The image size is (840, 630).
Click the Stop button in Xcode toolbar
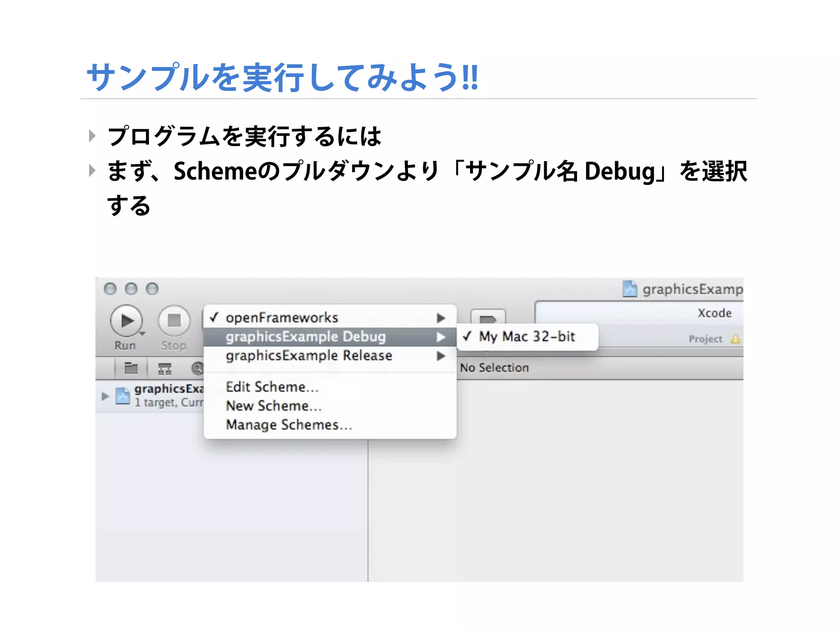[174, 321]
